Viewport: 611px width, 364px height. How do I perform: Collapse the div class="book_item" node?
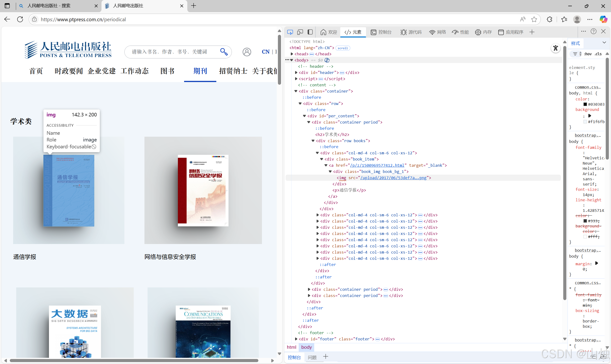[x=322, y=159]
